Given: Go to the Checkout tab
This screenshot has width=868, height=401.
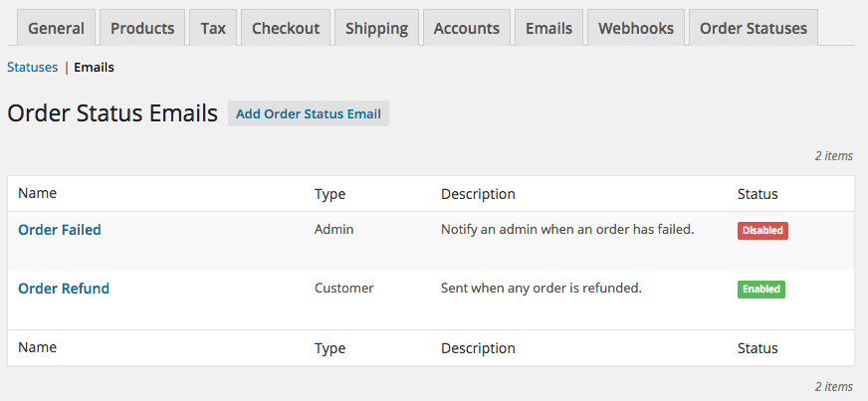Looking at the screenshot, I should (286, 28).
